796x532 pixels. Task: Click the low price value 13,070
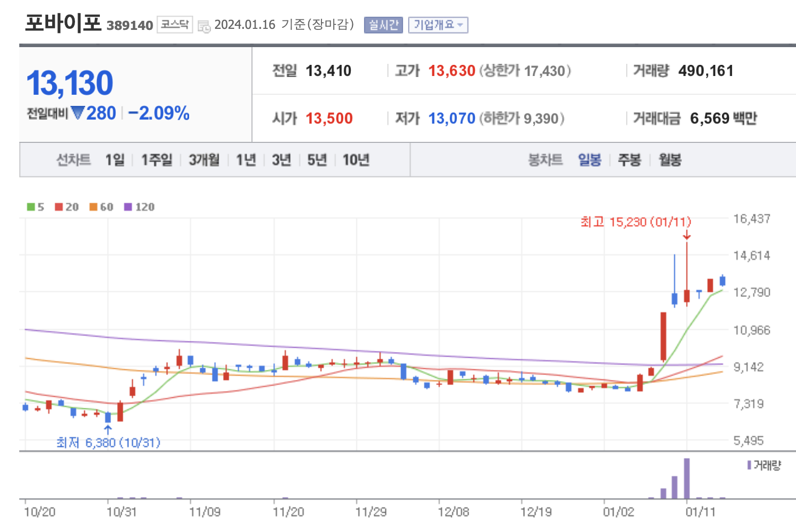(452, 119)
